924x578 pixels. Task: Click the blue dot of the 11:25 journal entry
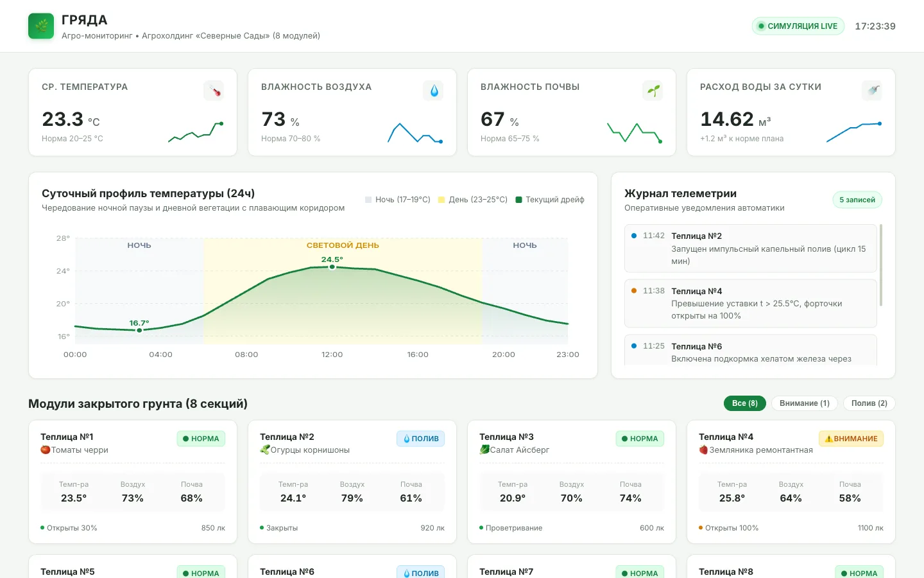tap(634, 346)
